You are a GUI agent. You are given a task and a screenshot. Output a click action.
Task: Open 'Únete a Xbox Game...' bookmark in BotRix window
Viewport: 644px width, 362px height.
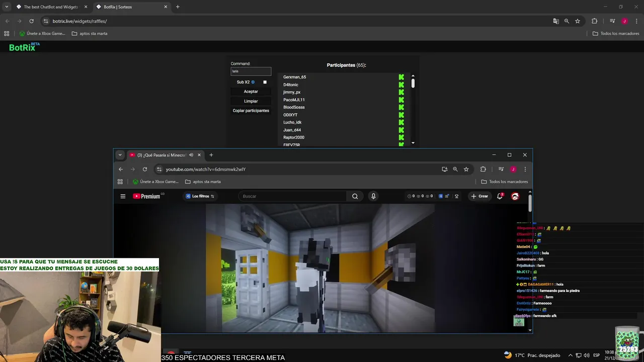point(42,34)
